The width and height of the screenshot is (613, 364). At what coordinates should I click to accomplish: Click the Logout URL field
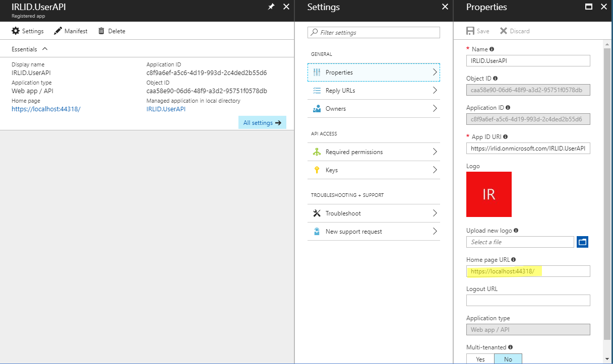(x=528, y=301)
